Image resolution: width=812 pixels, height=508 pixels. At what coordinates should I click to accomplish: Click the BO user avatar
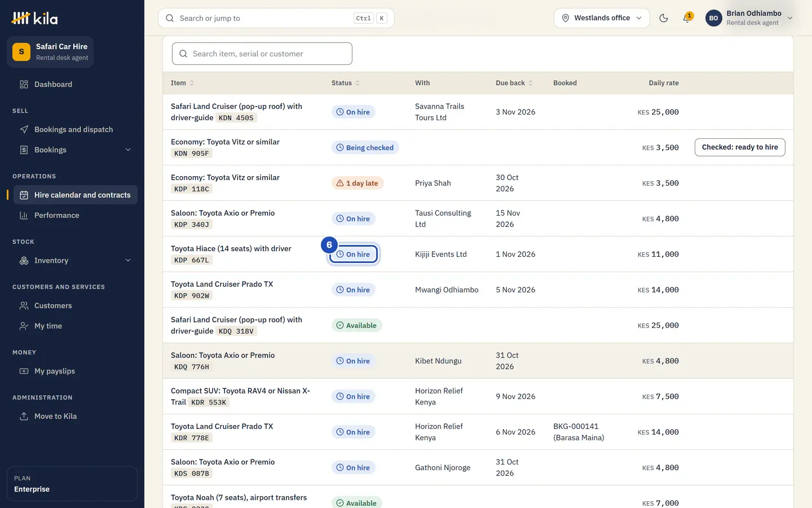click(x=713, y=18)
